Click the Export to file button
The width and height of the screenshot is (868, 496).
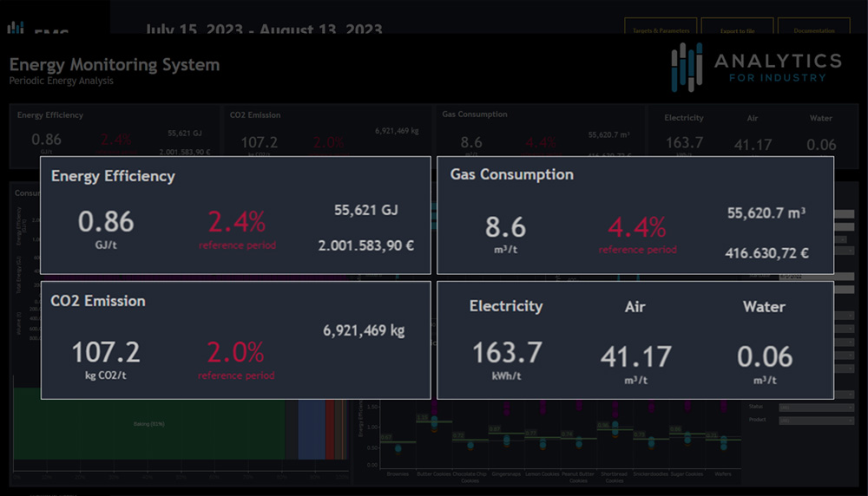[736, 29]
